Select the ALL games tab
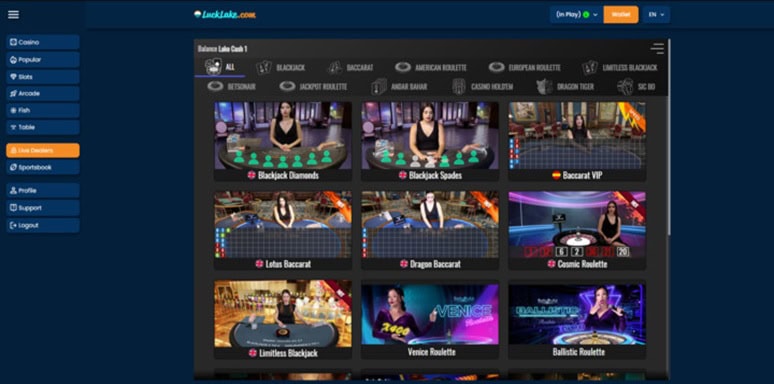 click(x=220, y=67)
